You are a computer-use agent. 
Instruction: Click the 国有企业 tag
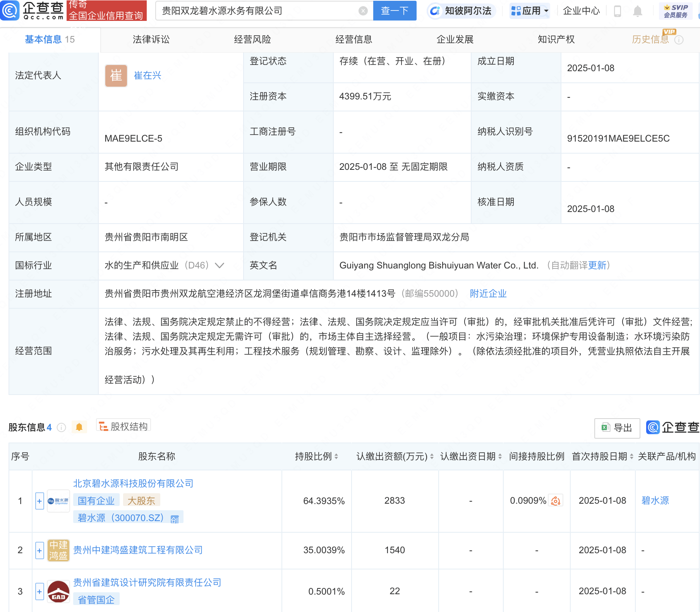tap(96, 501)
